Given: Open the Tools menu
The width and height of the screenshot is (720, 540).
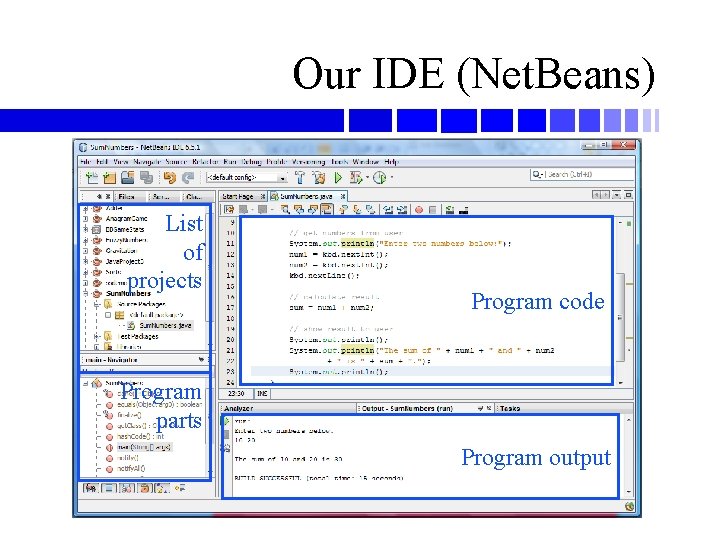Looking at the screenshot, I should 339,162.
